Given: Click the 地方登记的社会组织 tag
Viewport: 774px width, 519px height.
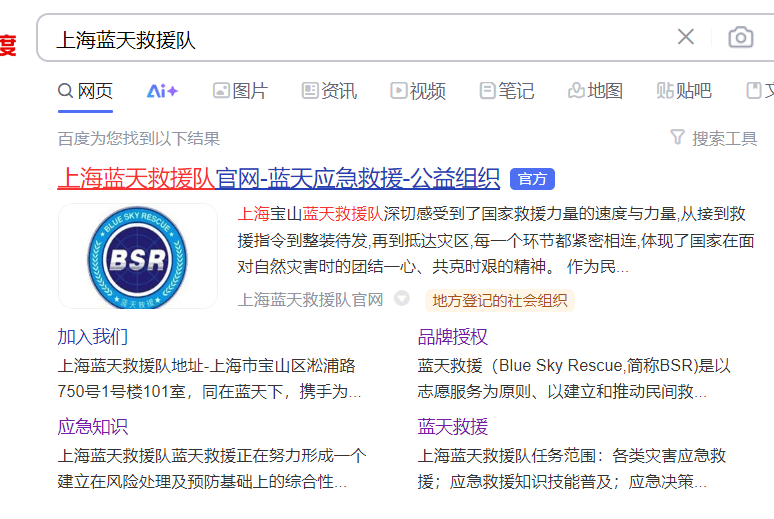Looking at the screenshot, I should coord(500,300).
